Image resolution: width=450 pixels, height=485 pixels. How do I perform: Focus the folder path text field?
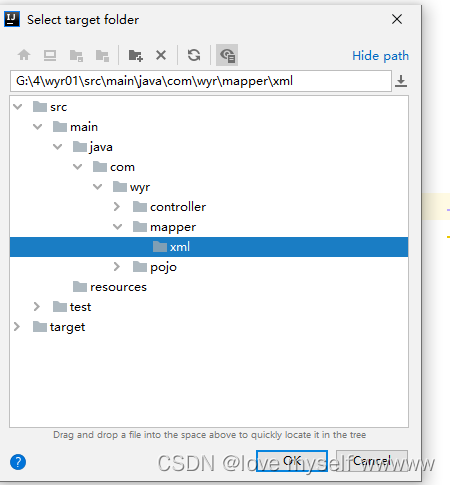tap(201, 81)
